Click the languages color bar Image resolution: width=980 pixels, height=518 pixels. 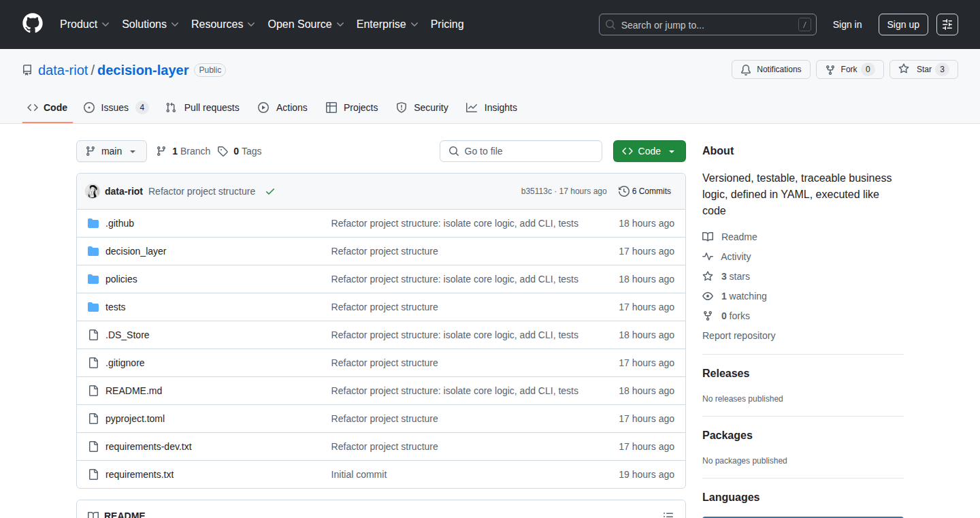pyautogui.click(x=803, y=517)
